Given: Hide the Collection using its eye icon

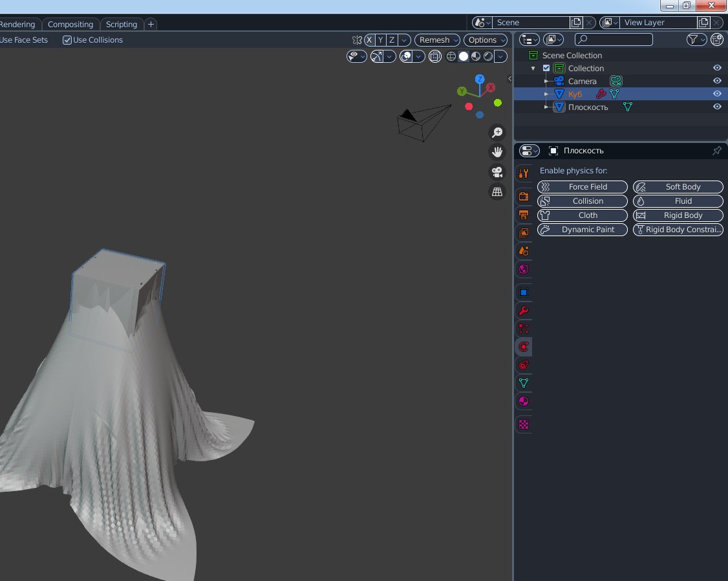Looking at the screenshot, I should click(717, 68).
